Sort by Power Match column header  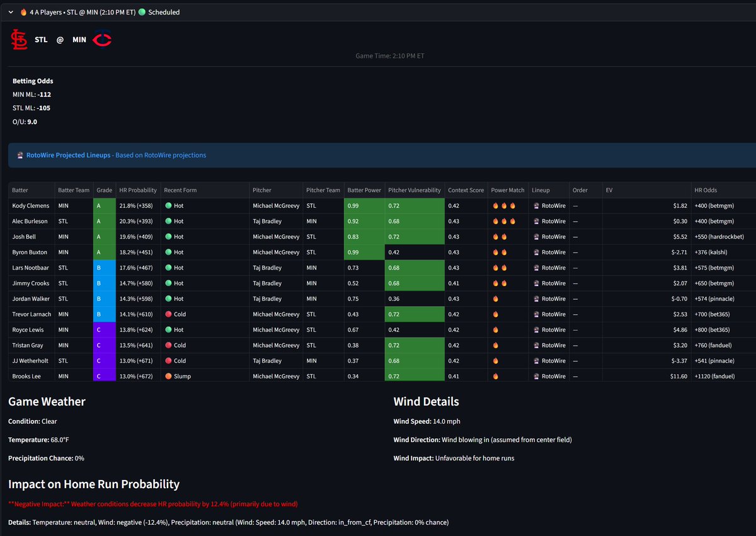click(508, 190)
